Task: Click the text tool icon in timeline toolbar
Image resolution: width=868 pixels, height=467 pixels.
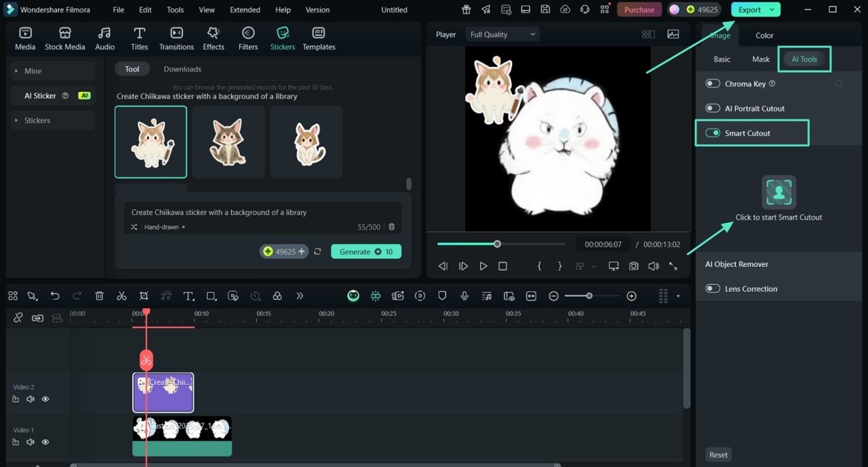Action: tap(189, 296)
